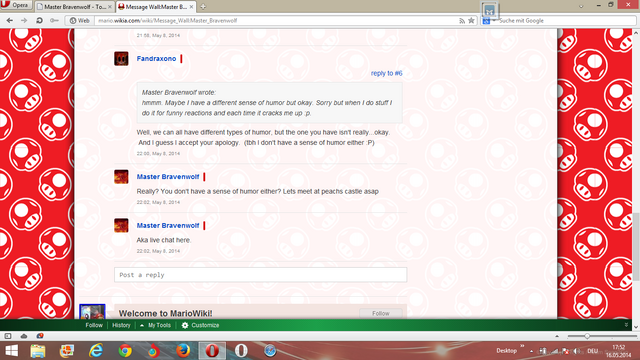The image size is (640, 360).
Task: Click avatar beside Aka live chat message
Action: (121, 225)
